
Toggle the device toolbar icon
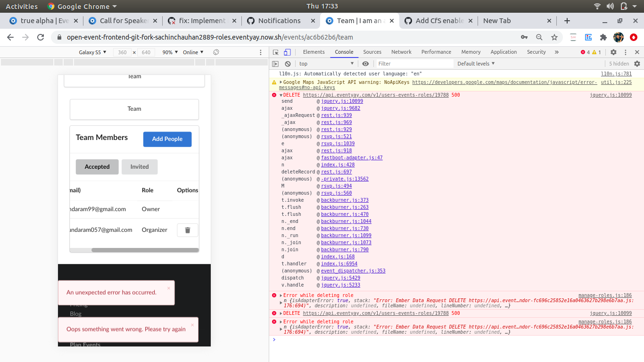tap(287, 52)
